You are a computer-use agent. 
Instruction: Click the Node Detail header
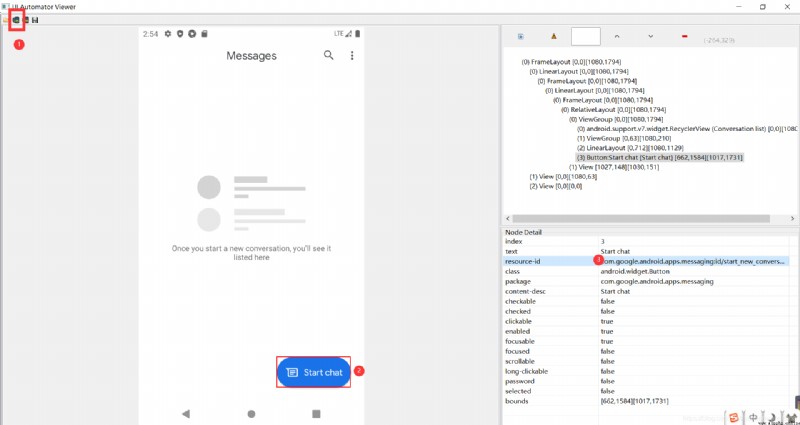pos(523,232)
